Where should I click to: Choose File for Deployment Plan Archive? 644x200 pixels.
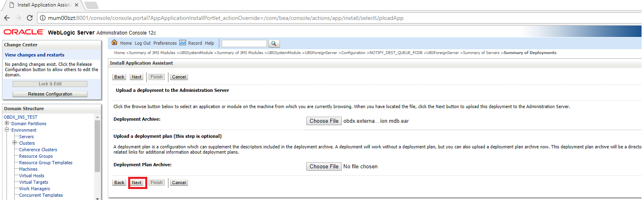(x=324, y=166)
